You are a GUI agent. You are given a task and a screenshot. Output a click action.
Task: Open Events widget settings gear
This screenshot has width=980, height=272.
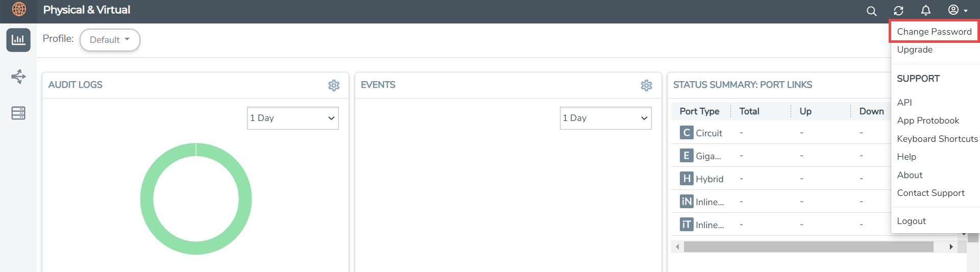click(646, 85)
